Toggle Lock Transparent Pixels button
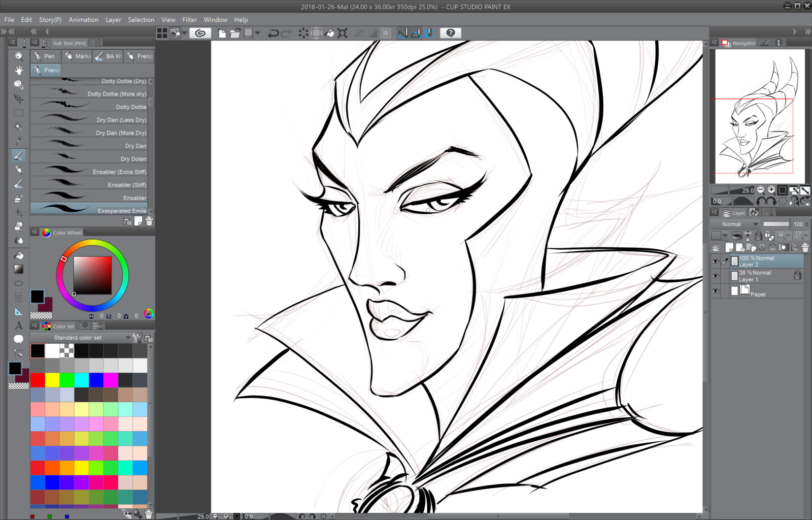 pos(769,236)
